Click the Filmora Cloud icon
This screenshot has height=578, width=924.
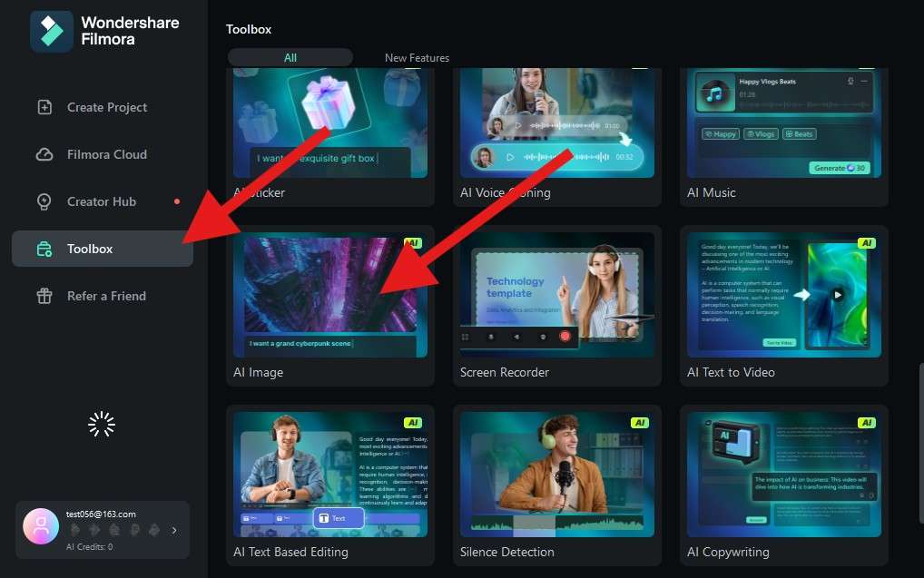pyautogui.click(x=44, y=154)
